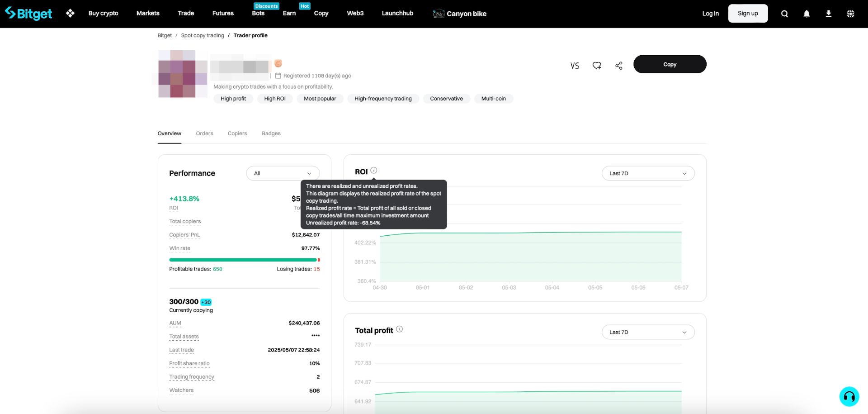868x414 pixels.
Task: Open the Bots menu
Action: 258,14
